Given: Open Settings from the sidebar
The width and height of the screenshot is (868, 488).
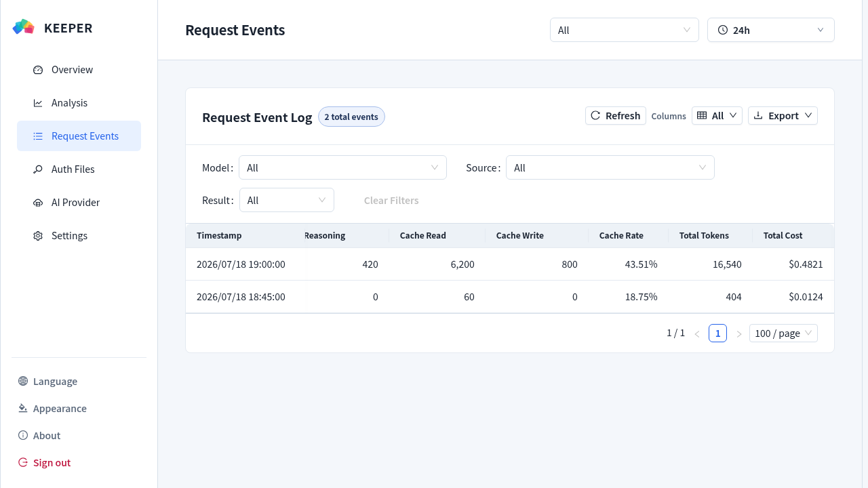Looking at the screenshot, I should coord(79,236).
